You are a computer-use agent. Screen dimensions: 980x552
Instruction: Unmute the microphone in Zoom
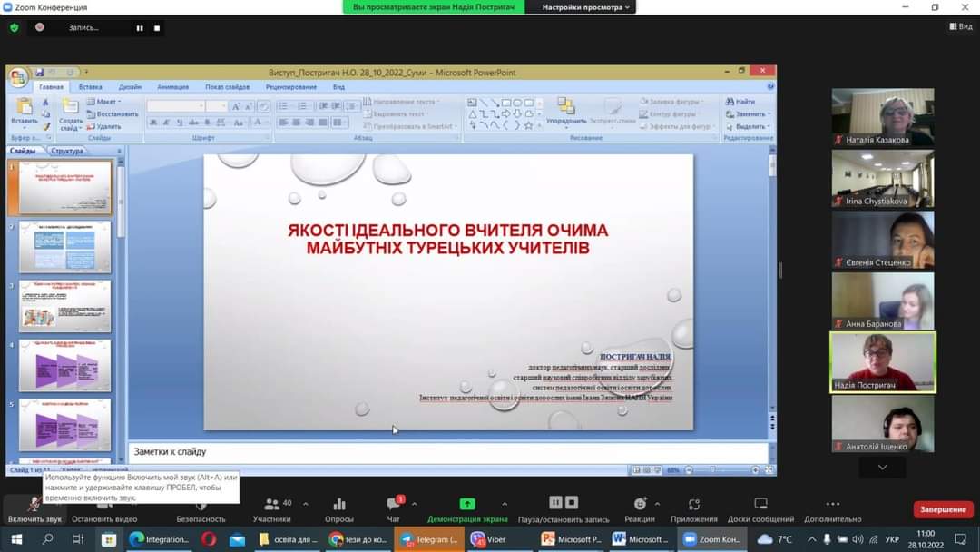(x=34, y=507)
